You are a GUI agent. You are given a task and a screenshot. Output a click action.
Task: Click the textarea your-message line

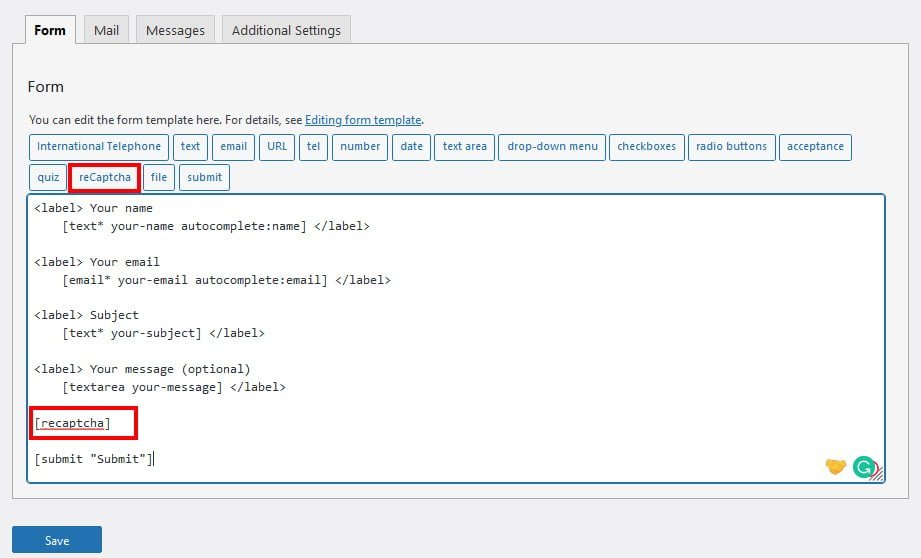[174, 387]
